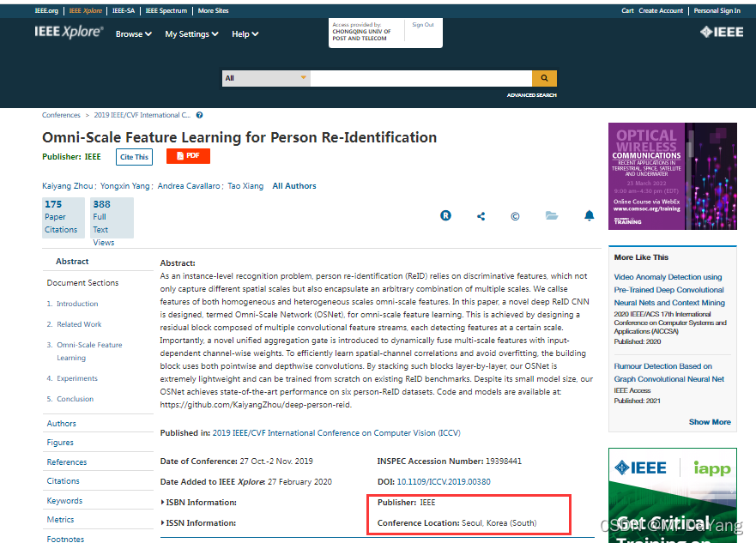Click Show More under More Like This
Image resolution: width=756 pixels, height=543 pixels.
(x=710, y=422)
